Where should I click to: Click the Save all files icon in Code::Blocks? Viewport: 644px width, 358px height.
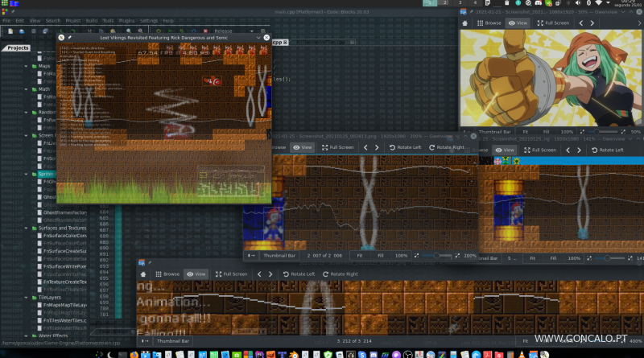tap(45, 31)
